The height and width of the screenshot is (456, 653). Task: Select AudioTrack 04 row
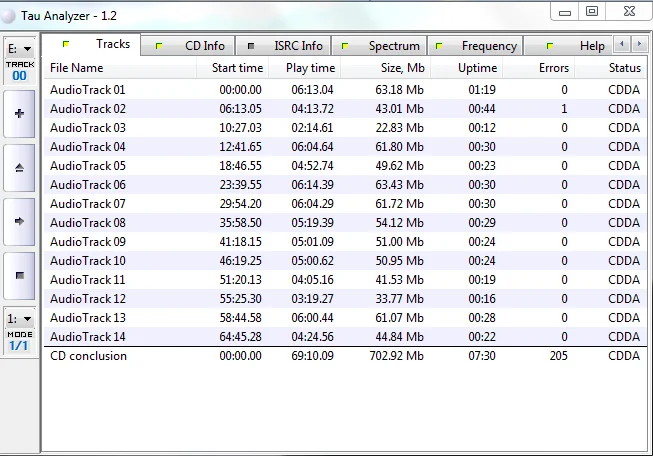click(345, 147)
